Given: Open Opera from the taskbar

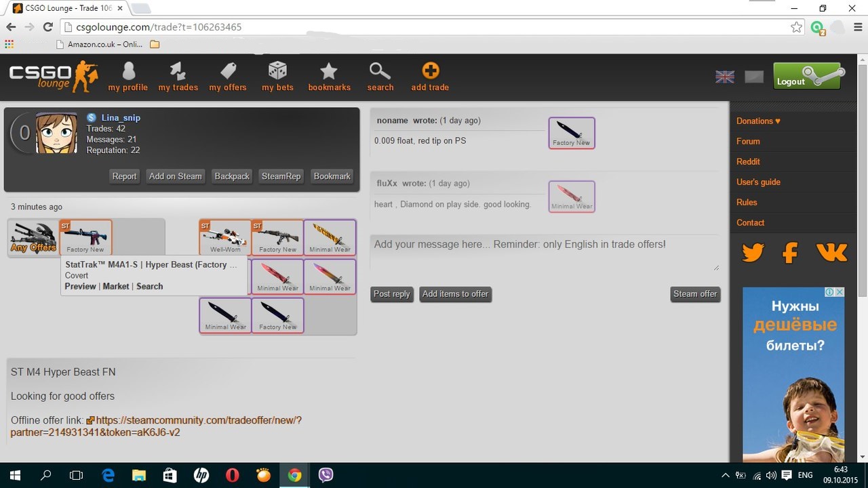Looking at the screenshot, I should tap(232, 475).
